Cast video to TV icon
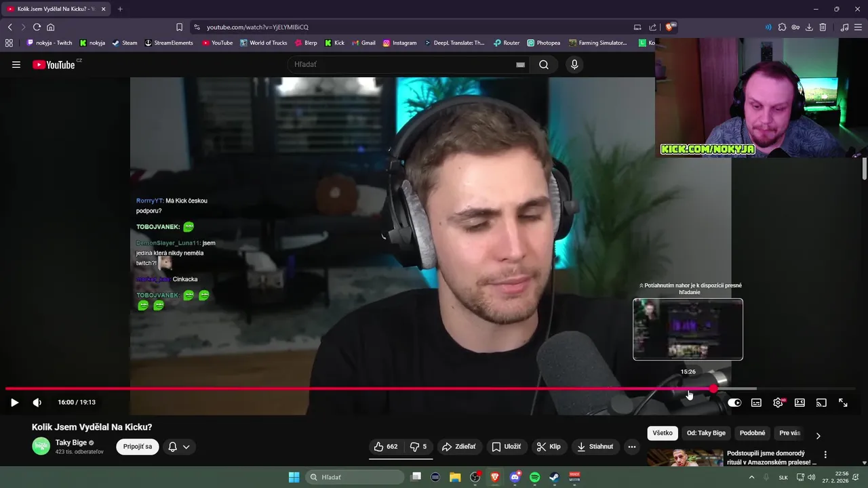The width and height of the screenshot is (868, 488). click(821, 403)
